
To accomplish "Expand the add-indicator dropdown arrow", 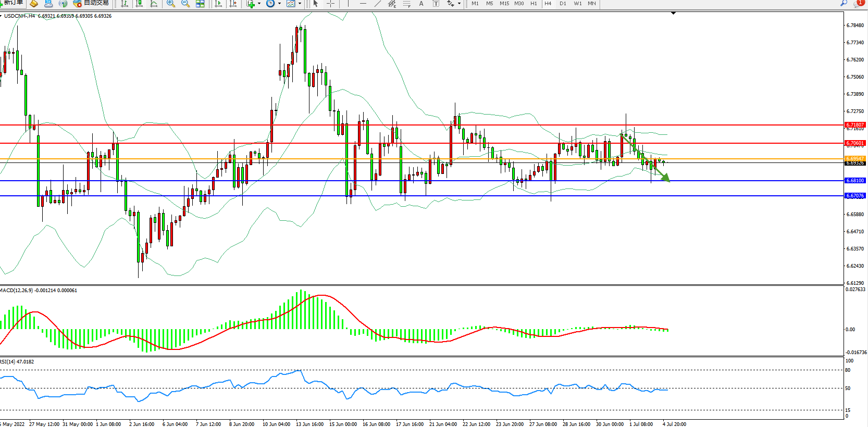I will pos(259,4).
